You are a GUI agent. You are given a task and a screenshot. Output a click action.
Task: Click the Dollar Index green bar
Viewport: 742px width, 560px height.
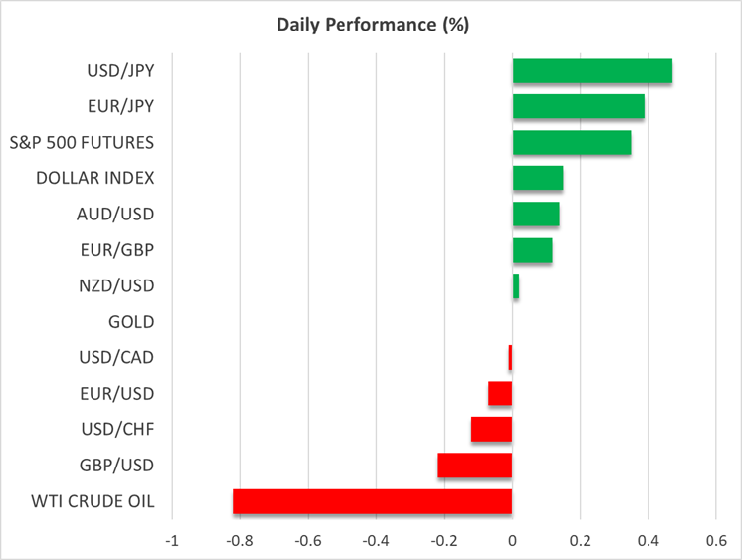537,178
